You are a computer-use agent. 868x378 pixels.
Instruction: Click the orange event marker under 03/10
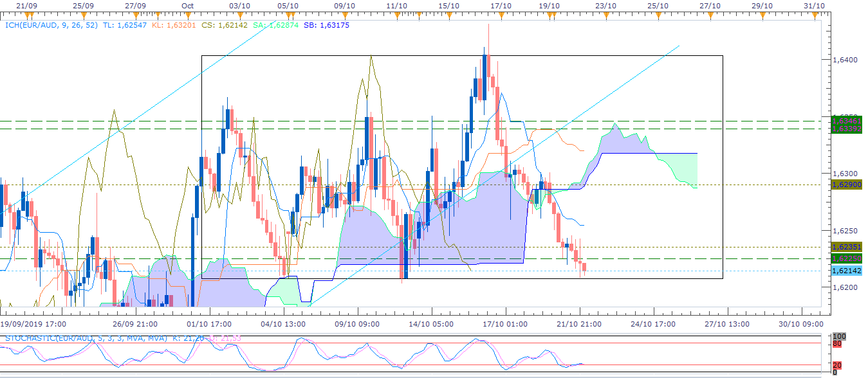239,17
